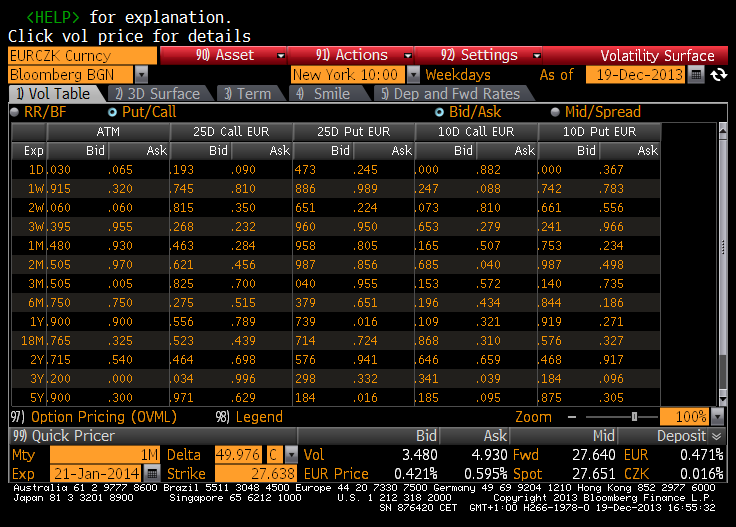Click the vol table scrollbar up arrow
Screen dimensions: 736x527
coord(723,130)
